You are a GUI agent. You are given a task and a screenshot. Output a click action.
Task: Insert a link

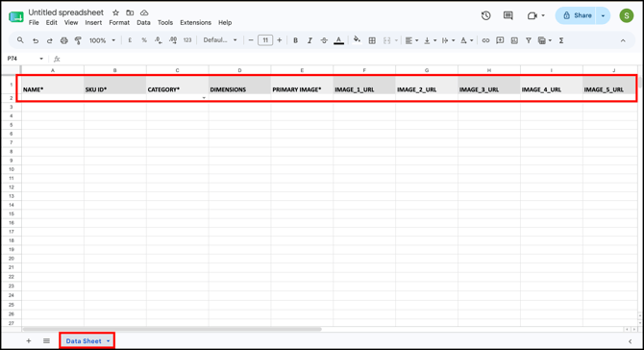[485, 40]
